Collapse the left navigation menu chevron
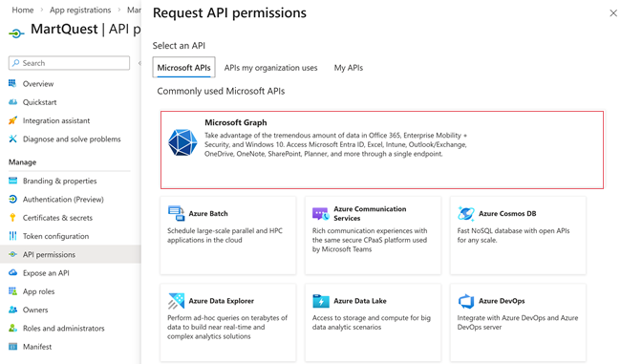621x364 pixels. [139, 63]
